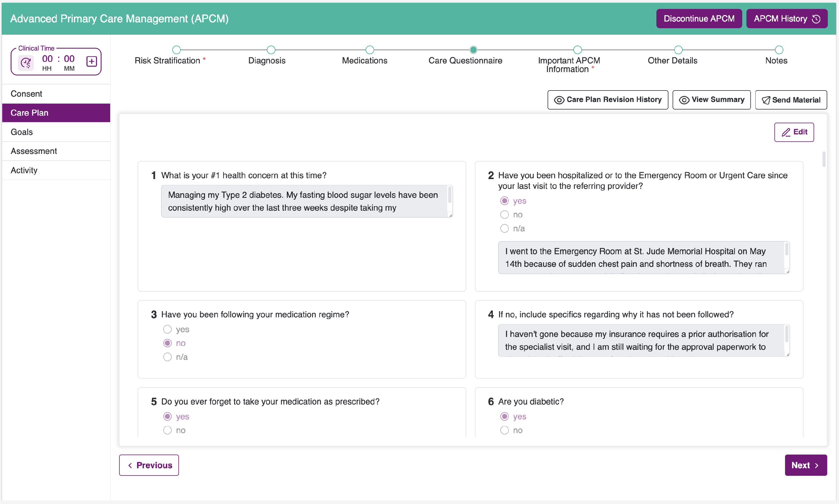Image resolution: width=839 pixels, height=504 pixels.
Task: Click the clinical time clock icon
Action: tap(26, 63)
